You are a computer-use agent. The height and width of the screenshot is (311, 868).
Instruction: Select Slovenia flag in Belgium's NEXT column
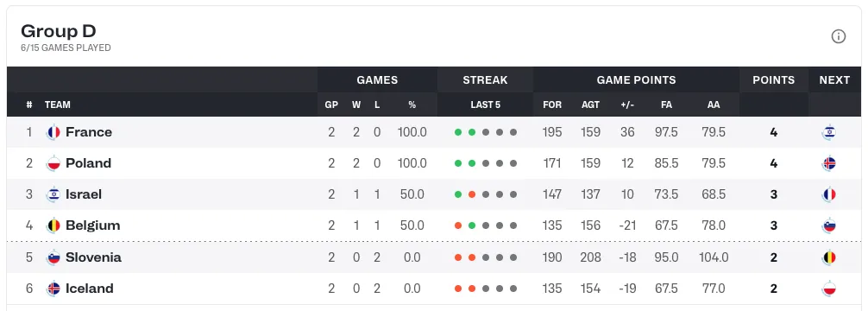pos(828,225)
